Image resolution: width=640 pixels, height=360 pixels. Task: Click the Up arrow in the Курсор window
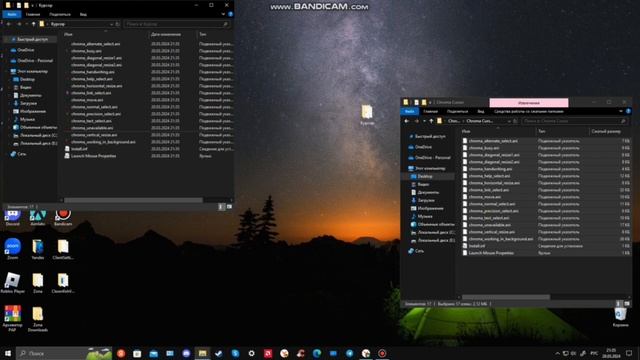(33, 24)
